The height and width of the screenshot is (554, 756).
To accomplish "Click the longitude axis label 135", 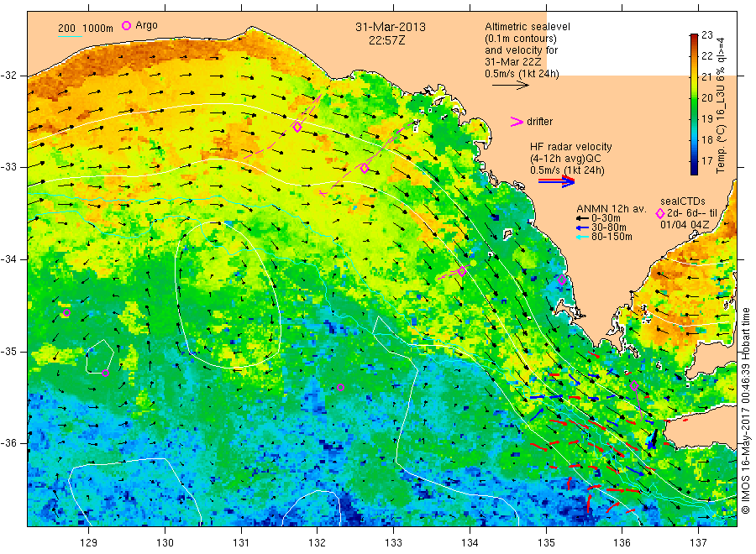I will pos(546,543).
